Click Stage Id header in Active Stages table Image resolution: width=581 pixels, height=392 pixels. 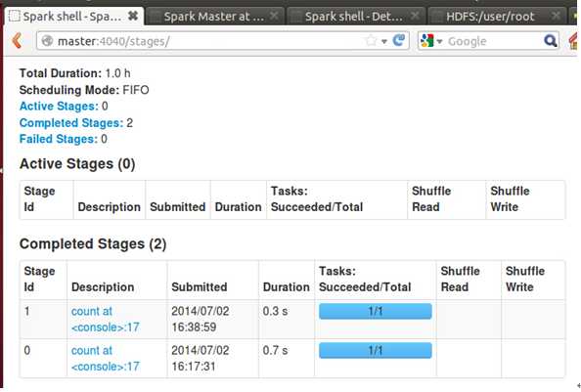tap(39, 198)
